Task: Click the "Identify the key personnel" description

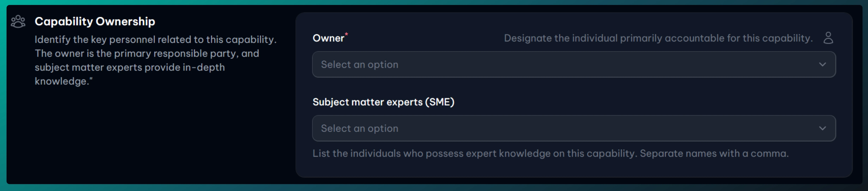Action: (155, 39)
